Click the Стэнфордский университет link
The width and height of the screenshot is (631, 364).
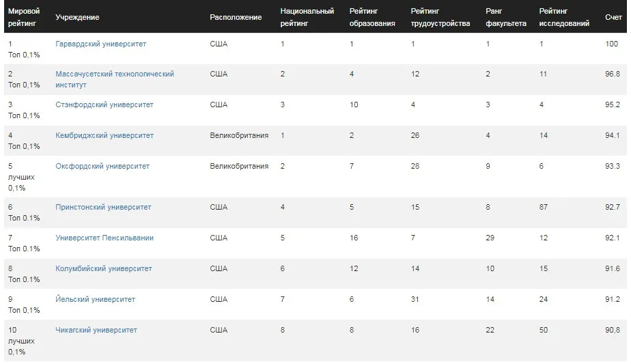click(x=104, y=104)
